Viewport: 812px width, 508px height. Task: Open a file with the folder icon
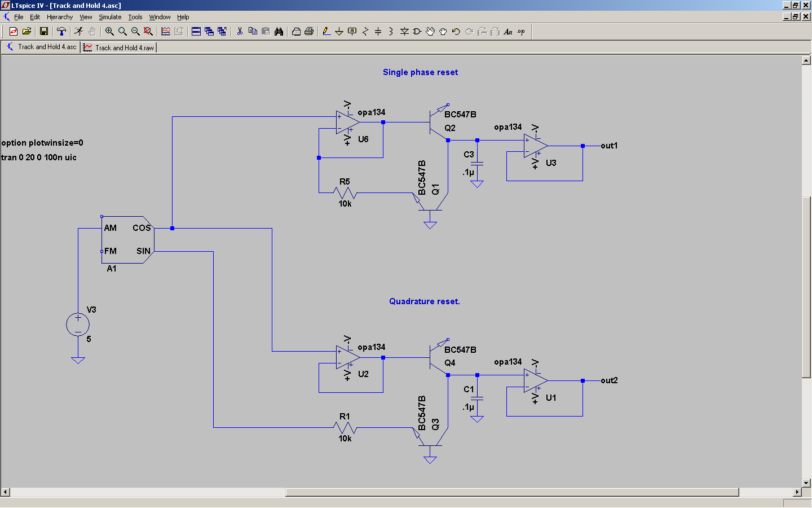27,32
